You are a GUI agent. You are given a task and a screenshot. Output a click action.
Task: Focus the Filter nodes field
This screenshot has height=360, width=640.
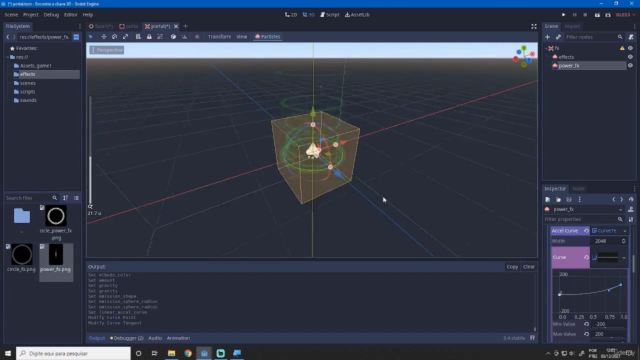[593, 37]
